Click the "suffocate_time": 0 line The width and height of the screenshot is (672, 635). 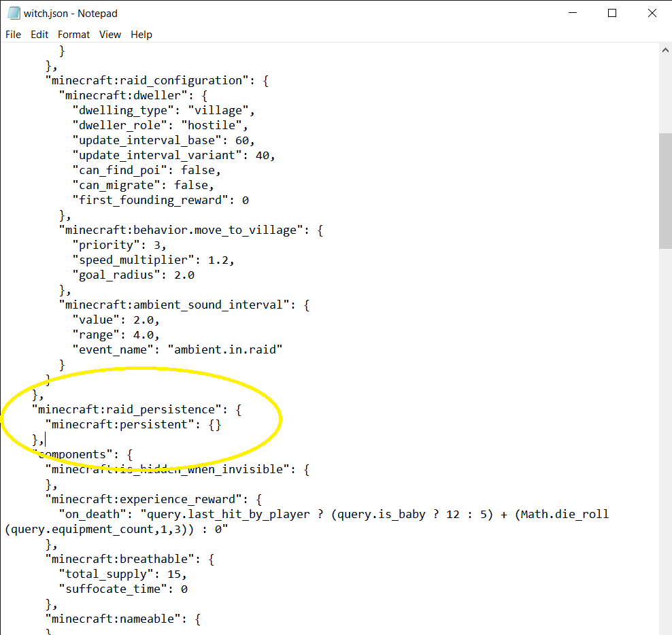(x=123, y=589)
